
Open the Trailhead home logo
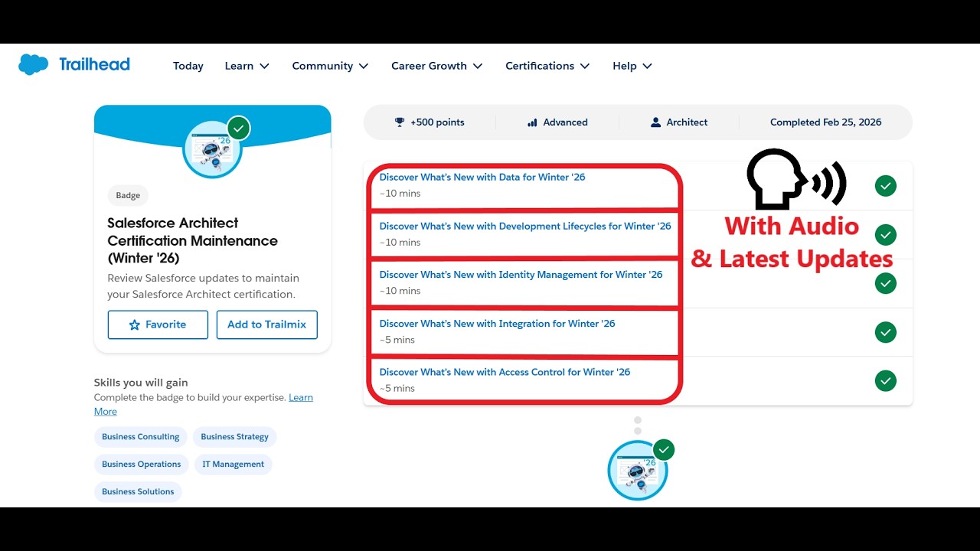tap(74, 65)
